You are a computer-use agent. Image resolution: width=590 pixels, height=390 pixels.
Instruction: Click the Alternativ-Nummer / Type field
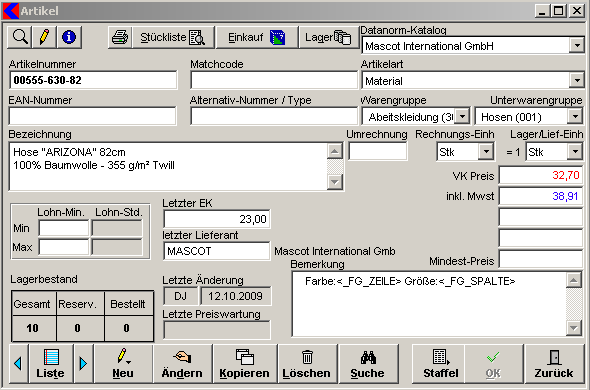coord(274,116)
